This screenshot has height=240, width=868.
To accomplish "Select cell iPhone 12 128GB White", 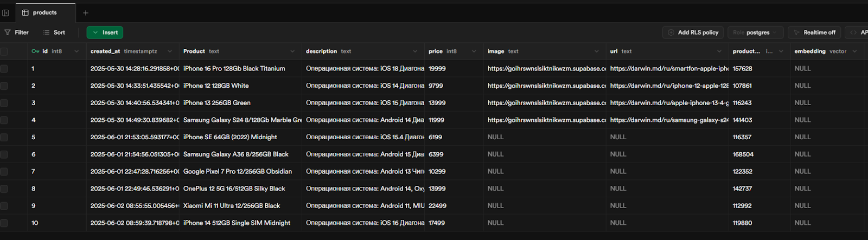I will (241, 86).
